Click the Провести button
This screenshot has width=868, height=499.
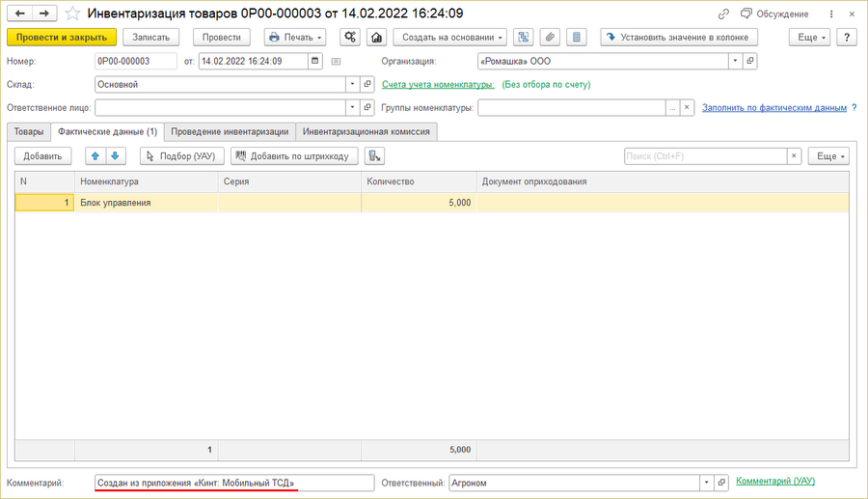(x=222, y=37)
